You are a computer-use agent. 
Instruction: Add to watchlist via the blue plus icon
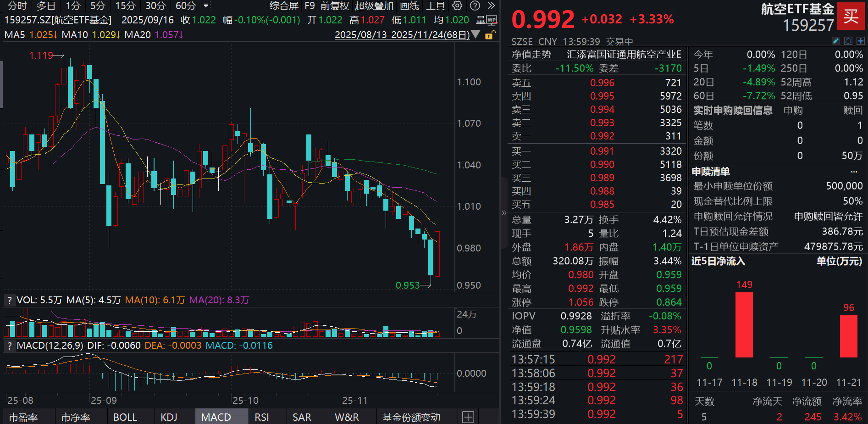click(x=861, y=41)
